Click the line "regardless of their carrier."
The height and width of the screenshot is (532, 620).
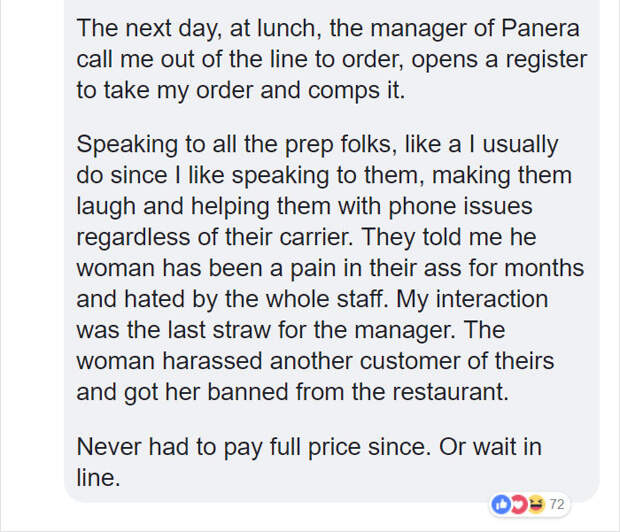pyautogui.click(x=214, y=237)
